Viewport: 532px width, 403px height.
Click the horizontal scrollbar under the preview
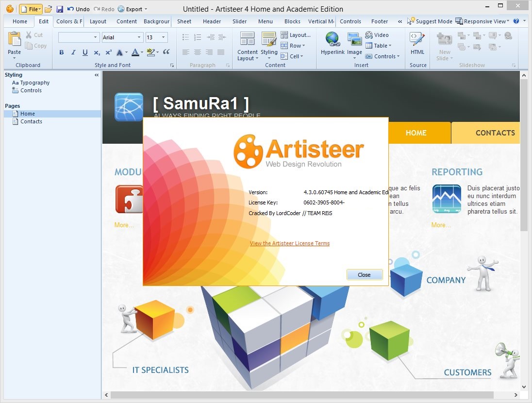(302, 395)
